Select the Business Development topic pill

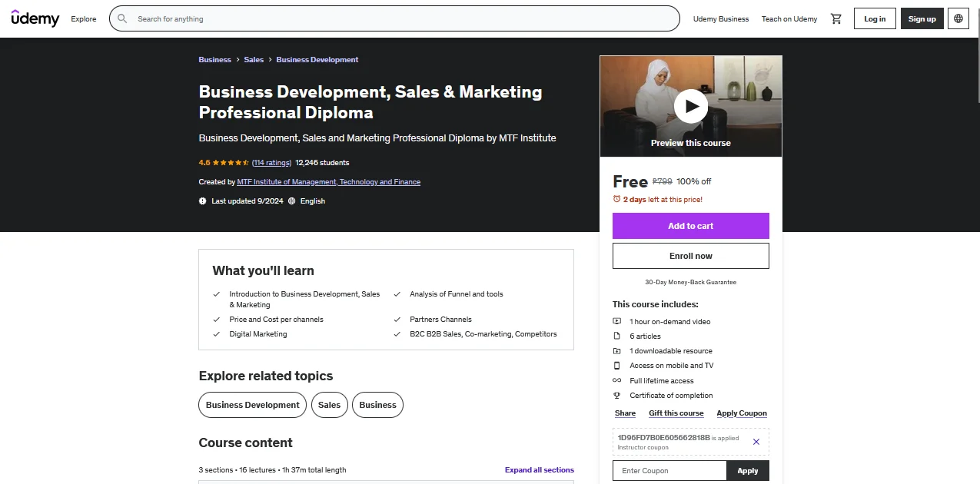(253, 405)
